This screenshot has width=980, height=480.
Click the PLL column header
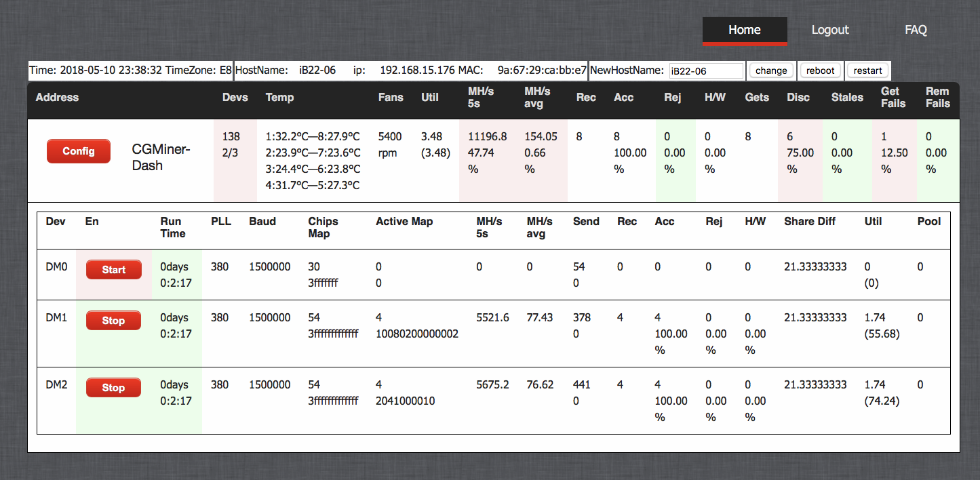[221, 221]
